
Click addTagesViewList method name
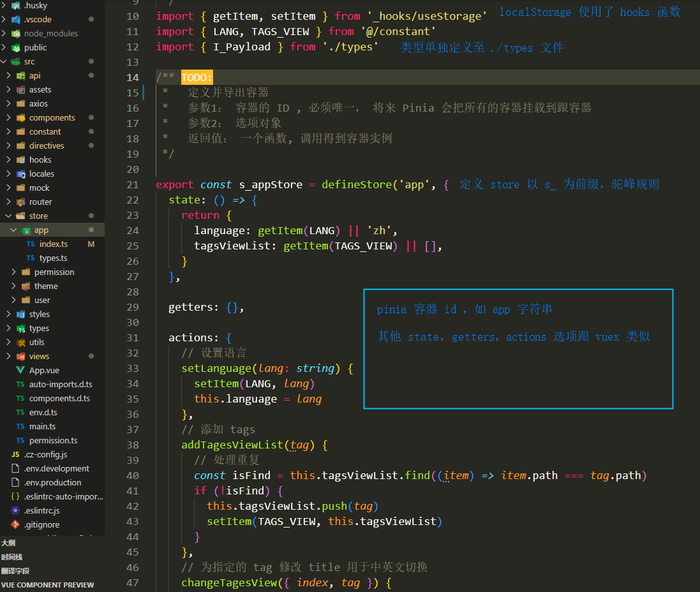point(232,445)
